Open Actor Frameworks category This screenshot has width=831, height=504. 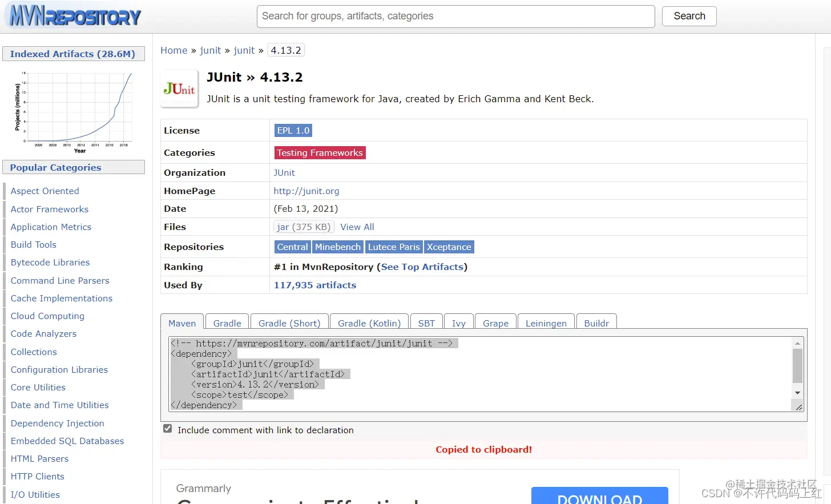tap(50, 209)
